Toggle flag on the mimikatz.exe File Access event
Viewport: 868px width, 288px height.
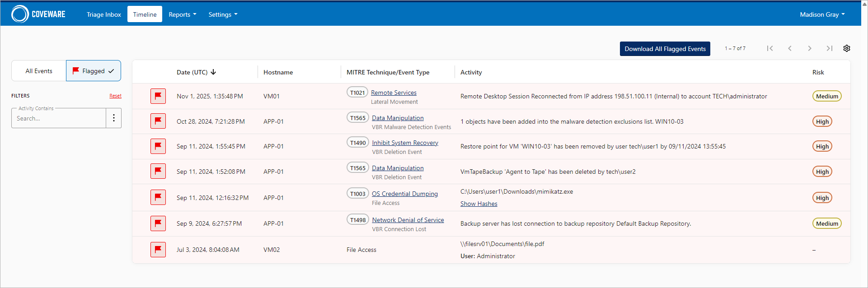pyautogui.click(x=158, y=197)
